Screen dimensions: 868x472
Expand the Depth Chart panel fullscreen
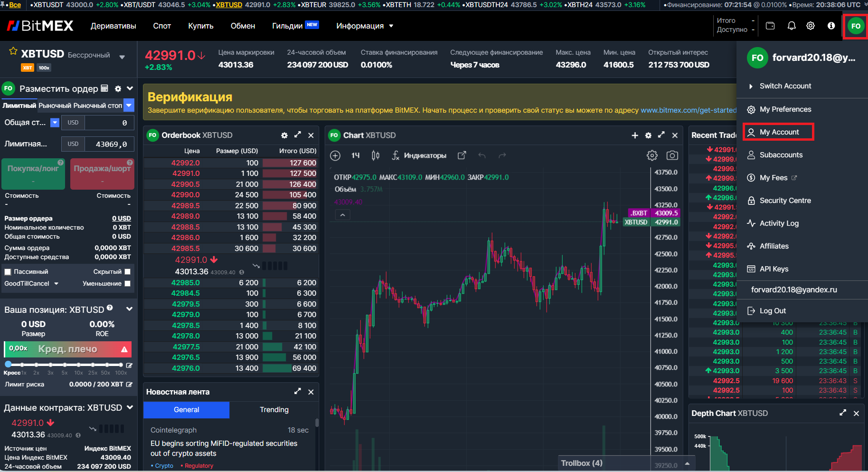[x=843, y=413]
